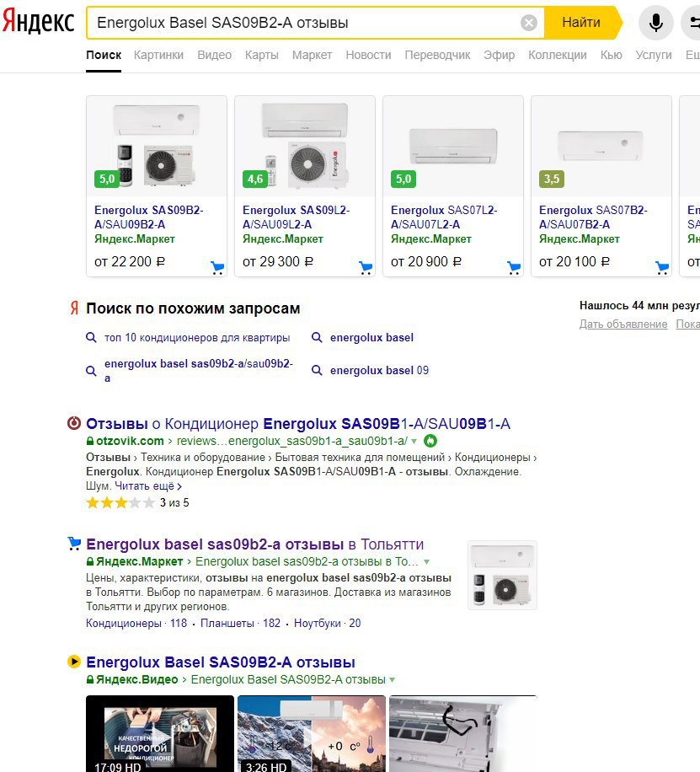The image size is (700, 772).
Task: Expand the dropdown arrow after the Яндекс.Видео URL
Action: [393, 680]
